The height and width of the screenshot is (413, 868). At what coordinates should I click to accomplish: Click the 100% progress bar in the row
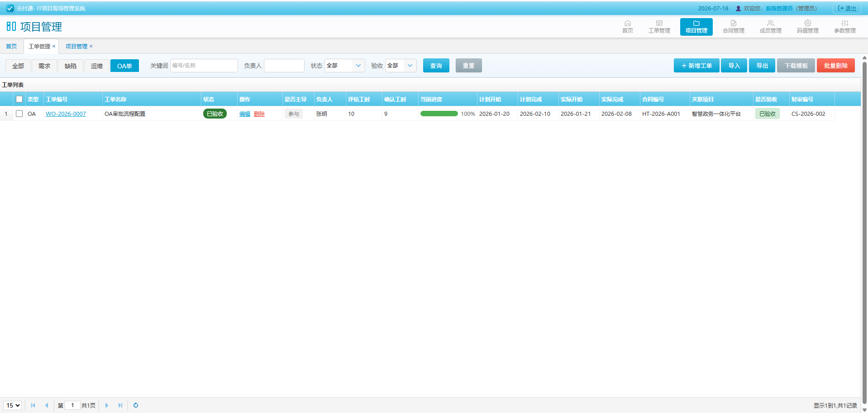(x=439, y=114)
